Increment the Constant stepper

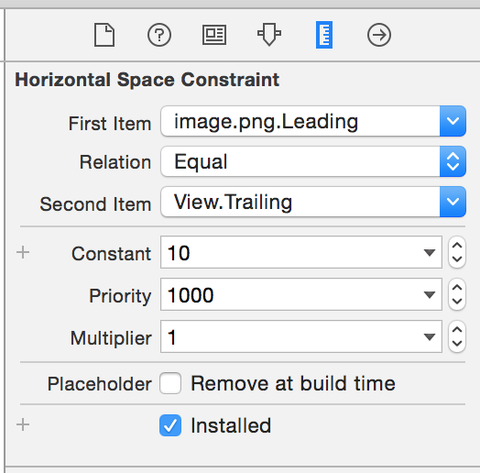pyautogui.click(x=457, y=245)
